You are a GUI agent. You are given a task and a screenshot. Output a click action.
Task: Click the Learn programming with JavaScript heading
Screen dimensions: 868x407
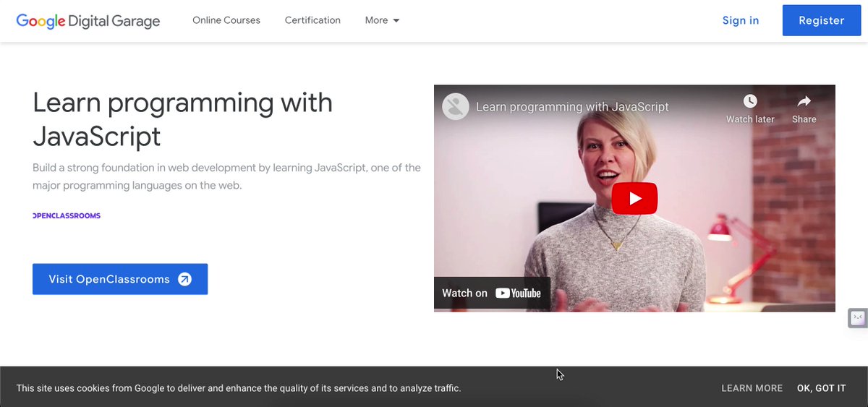182,119
